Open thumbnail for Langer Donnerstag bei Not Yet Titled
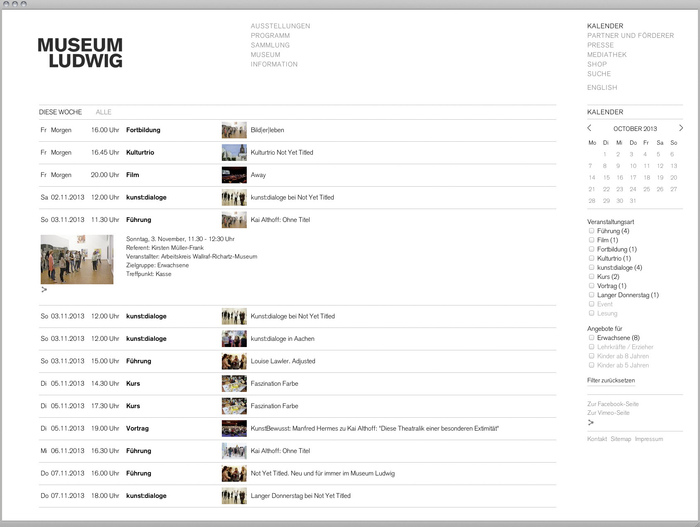This screenshot has width=700, height=527. (234, 496)
